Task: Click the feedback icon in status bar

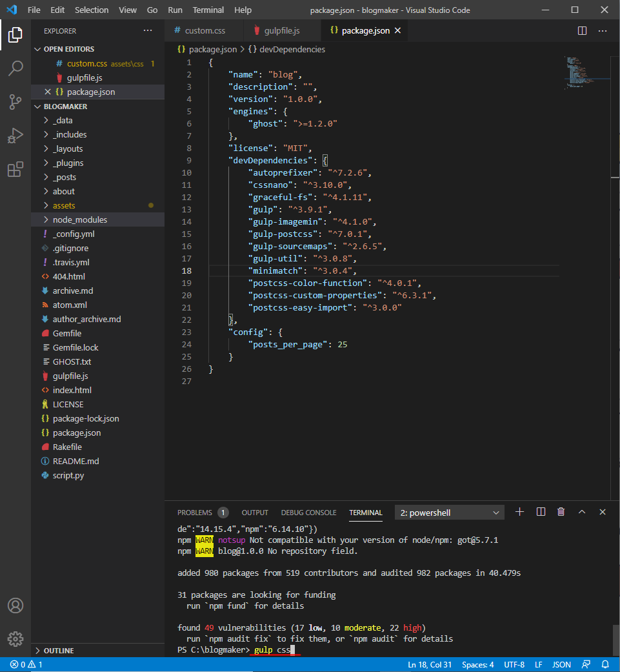Action: point(586,664)
